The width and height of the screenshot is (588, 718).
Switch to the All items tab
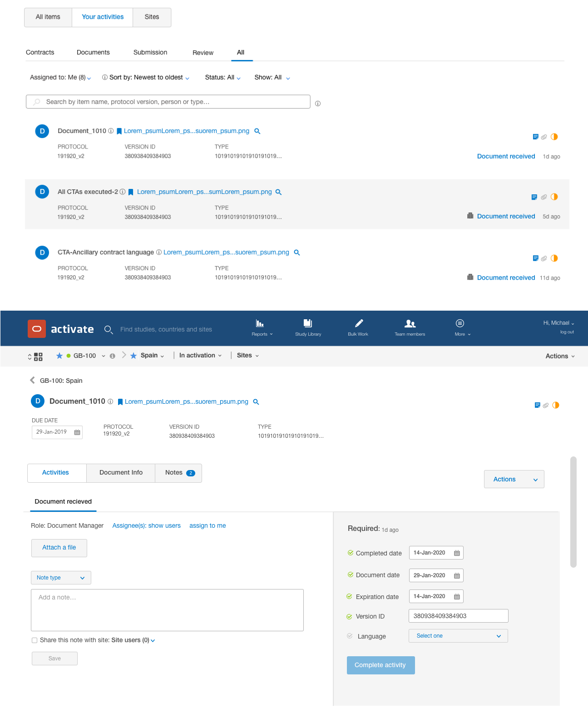(x=48, y=17)
